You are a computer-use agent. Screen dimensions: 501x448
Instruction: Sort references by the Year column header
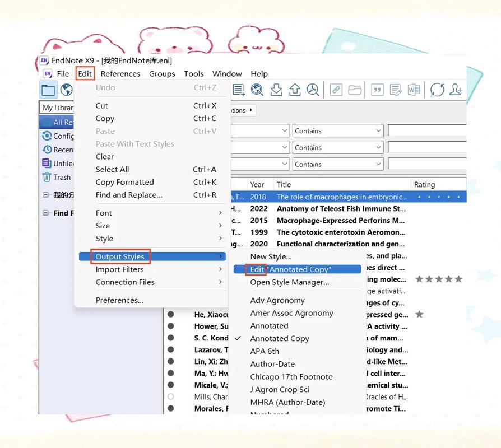tap(257, 184)
